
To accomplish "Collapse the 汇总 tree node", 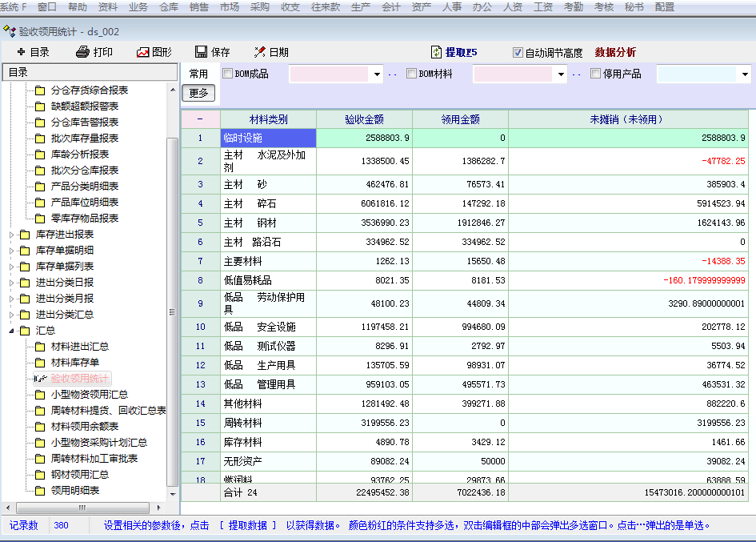I will (x=11, y=331).
